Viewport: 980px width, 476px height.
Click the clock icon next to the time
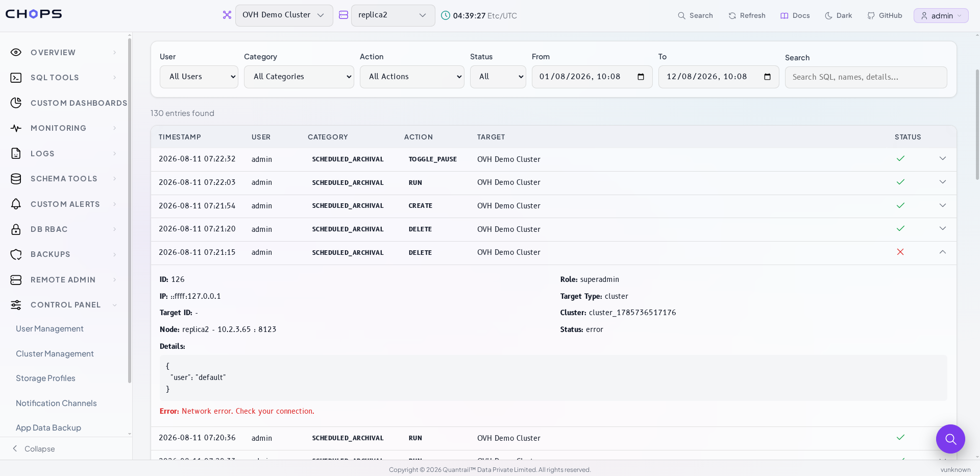click(446, 15)
